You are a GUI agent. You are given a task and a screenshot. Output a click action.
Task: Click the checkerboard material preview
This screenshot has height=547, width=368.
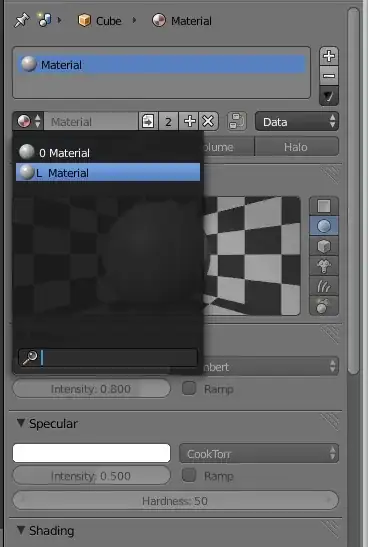[x=252, y=256]
